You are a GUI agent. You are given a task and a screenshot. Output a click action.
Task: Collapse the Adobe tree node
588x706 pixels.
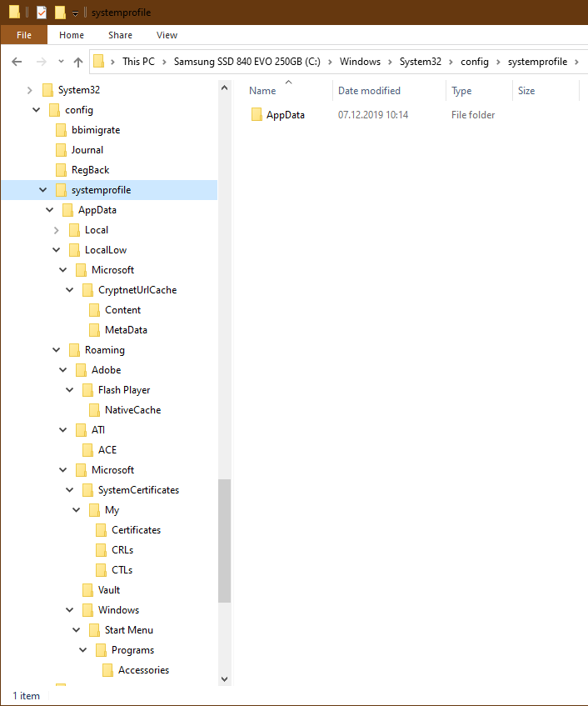63,369
